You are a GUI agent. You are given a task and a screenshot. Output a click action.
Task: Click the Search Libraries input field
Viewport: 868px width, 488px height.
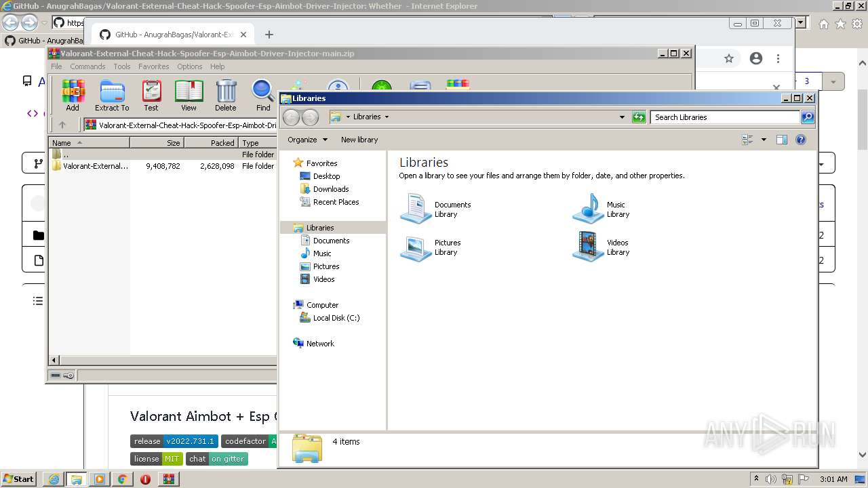pyautogui.click(x=724, y=117)
